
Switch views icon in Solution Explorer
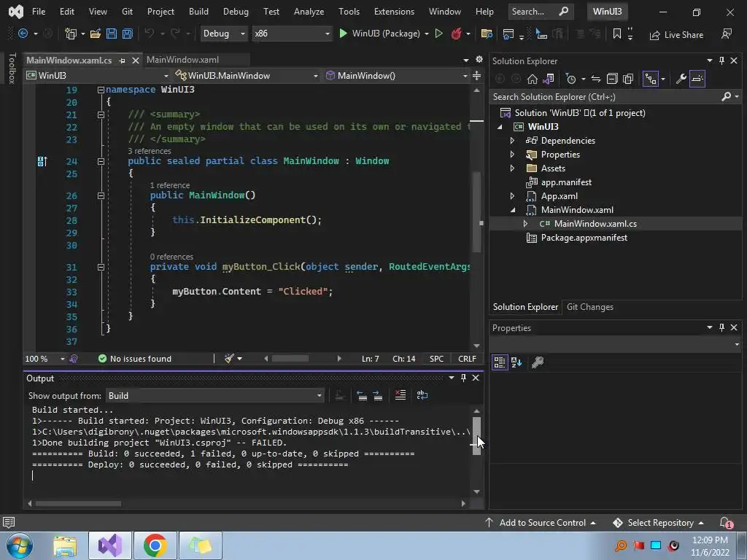[549, 79]
